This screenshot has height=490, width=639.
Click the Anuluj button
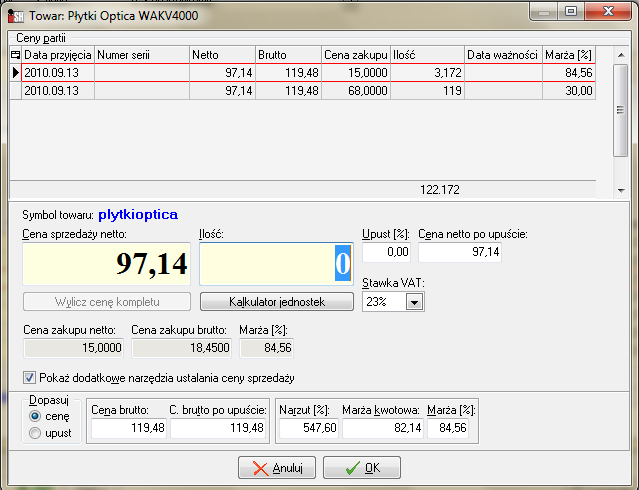pos(277,468)
